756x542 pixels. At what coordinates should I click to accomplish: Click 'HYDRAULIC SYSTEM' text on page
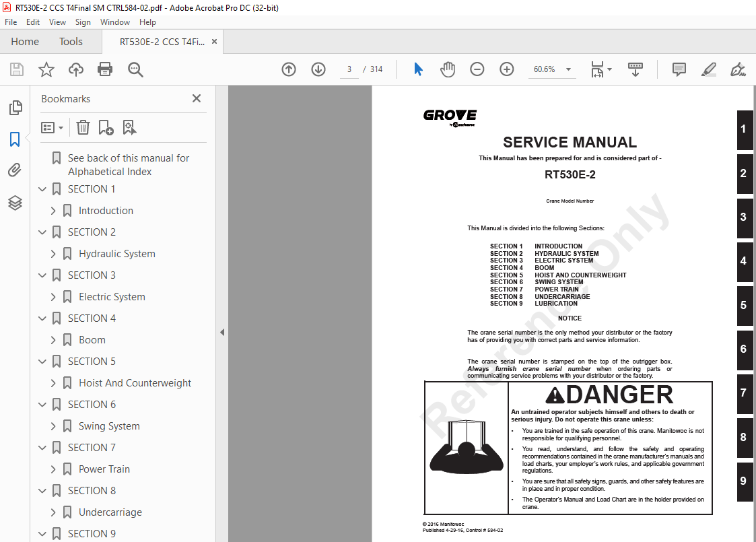[x=567, y=254]
